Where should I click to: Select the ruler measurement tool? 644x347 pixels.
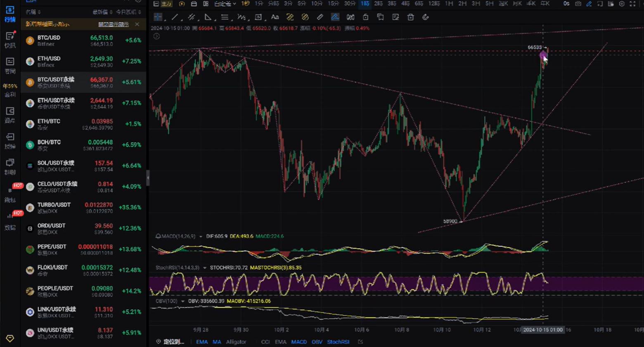[320, 17]
